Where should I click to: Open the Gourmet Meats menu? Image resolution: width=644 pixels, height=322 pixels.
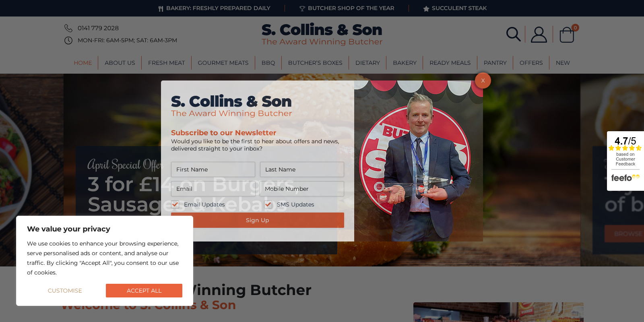223,63
